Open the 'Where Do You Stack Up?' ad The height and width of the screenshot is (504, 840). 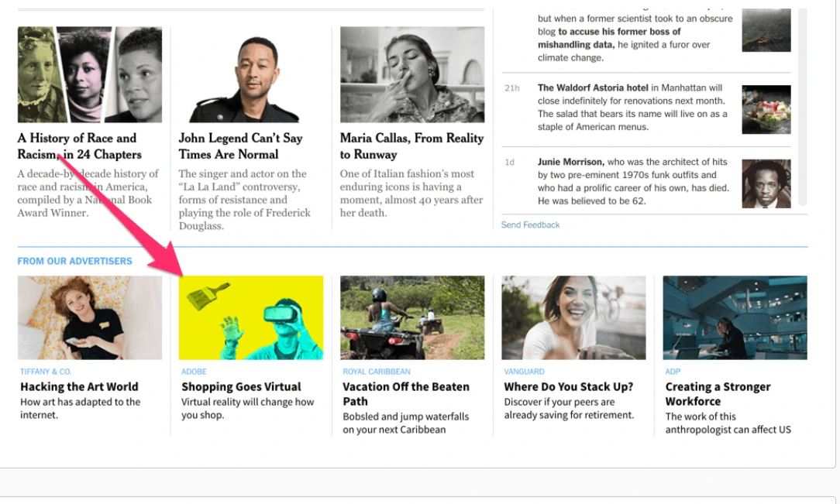click(568, 386)
